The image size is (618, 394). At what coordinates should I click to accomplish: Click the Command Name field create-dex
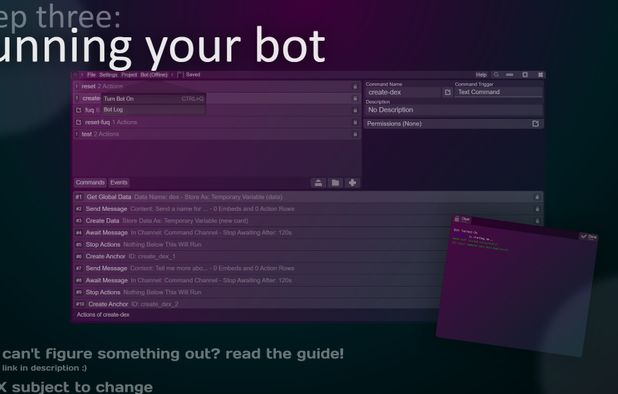point(402,92)
